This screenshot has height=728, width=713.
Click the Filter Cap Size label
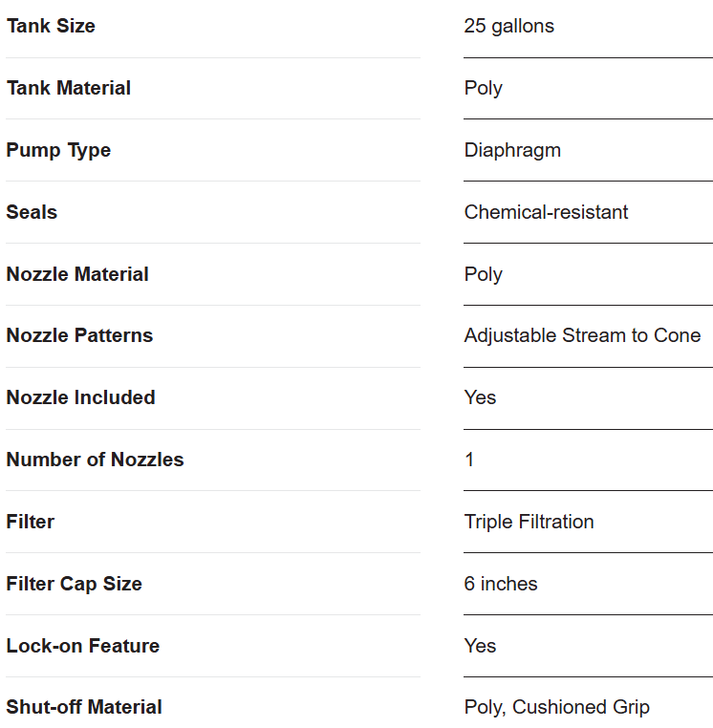[x=75, y=584]
